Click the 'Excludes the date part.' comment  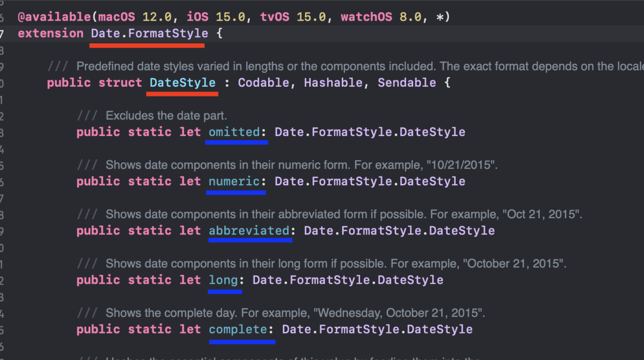tap(152, 115)
